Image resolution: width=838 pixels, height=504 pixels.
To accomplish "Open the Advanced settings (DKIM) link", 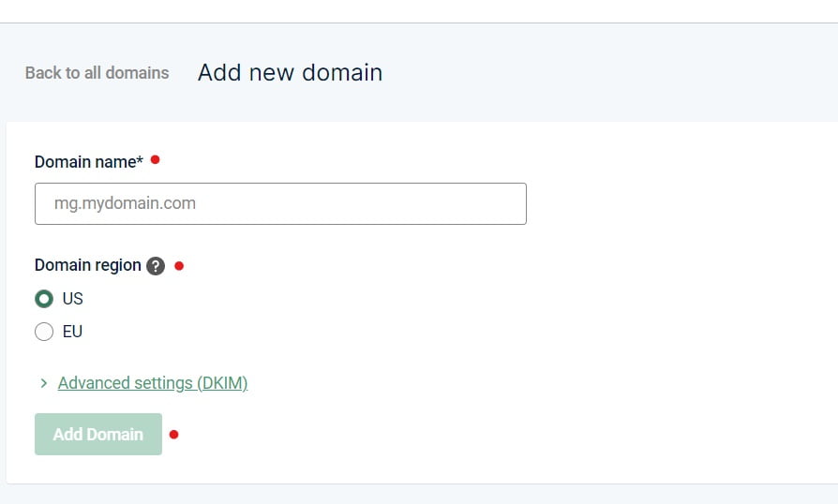I will coord(153,383).
